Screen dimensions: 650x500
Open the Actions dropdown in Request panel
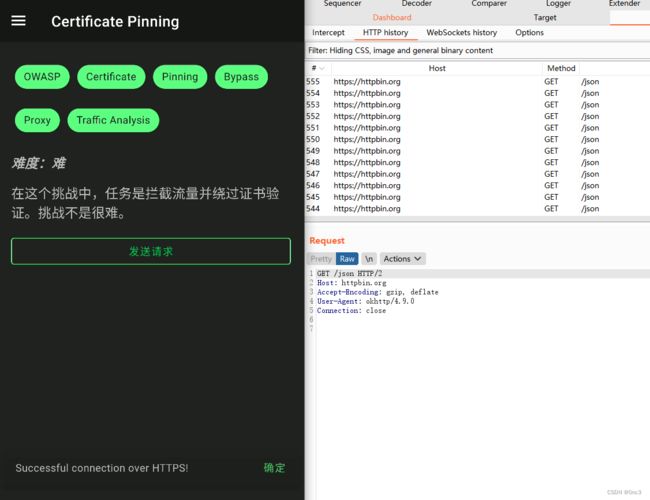(403, 259)
